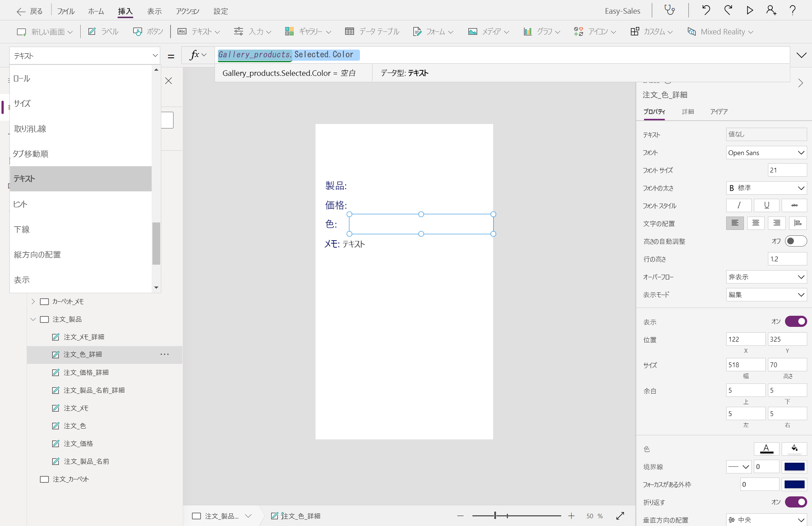Expand the formula bar chevron
Image resolution: width=812 pixels, height=526 pixels.
click(801, 55)
